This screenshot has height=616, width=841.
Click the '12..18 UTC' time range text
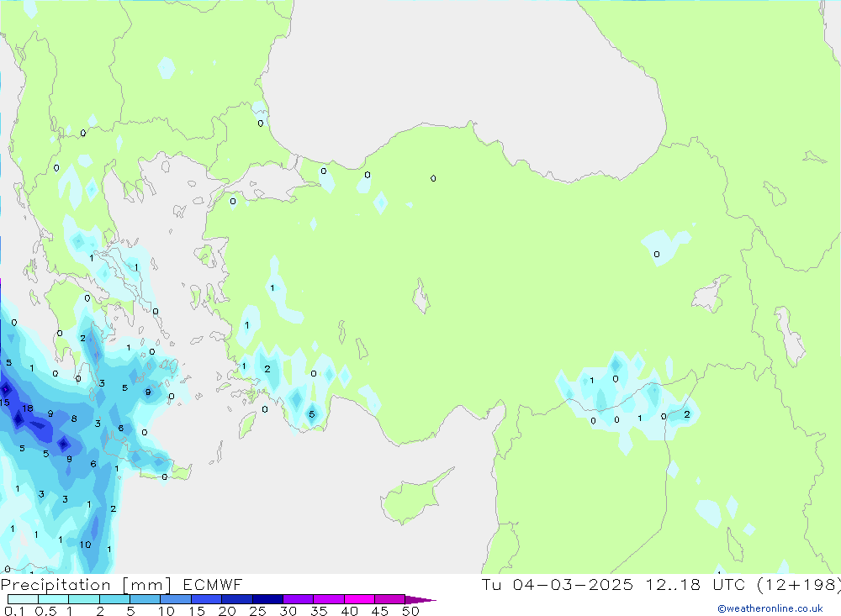(x=696, y=585)
